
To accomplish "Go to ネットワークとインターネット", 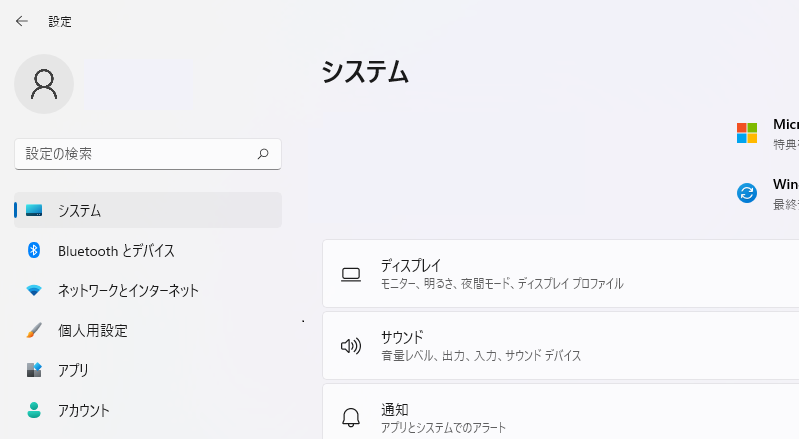I will [128, 291].
